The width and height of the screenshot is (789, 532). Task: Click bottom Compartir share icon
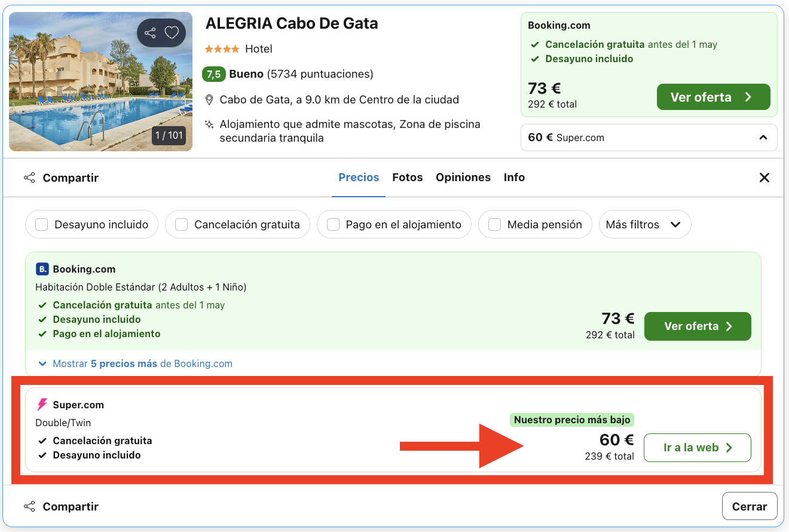click(29, 506)
